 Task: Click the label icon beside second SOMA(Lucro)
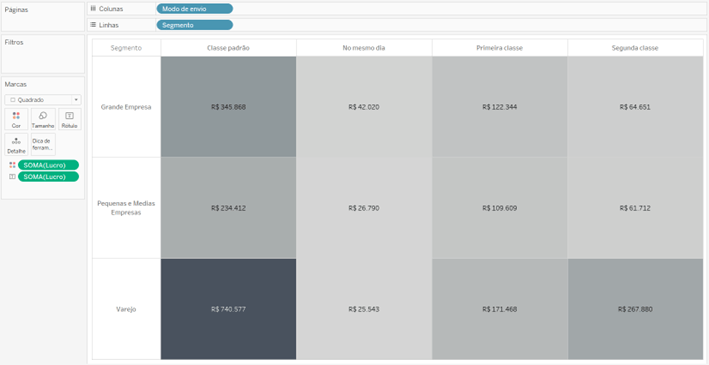[x=12, y=177]
